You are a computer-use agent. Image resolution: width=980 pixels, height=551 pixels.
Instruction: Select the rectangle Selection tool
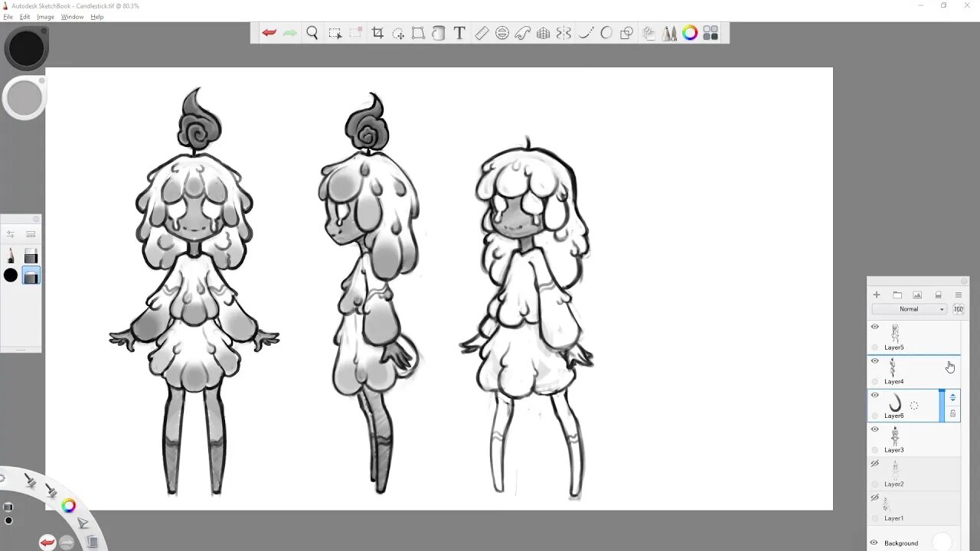[335, 33]
